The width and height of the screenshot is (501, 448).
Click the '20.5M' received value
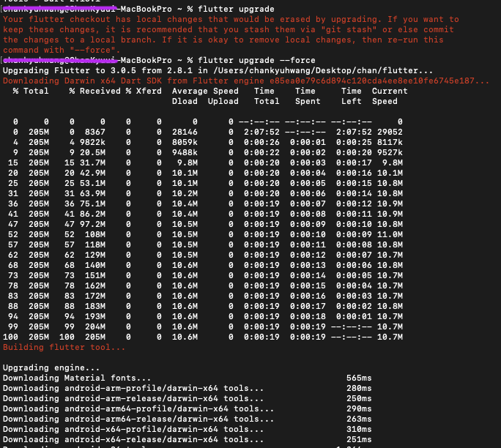(x=92, y=152)
